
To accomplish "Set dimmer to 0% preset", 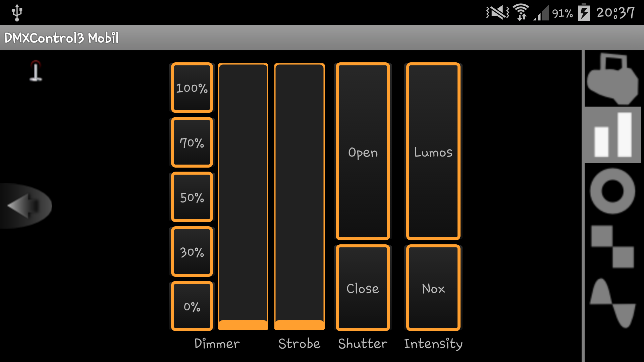I will [192, 306].
